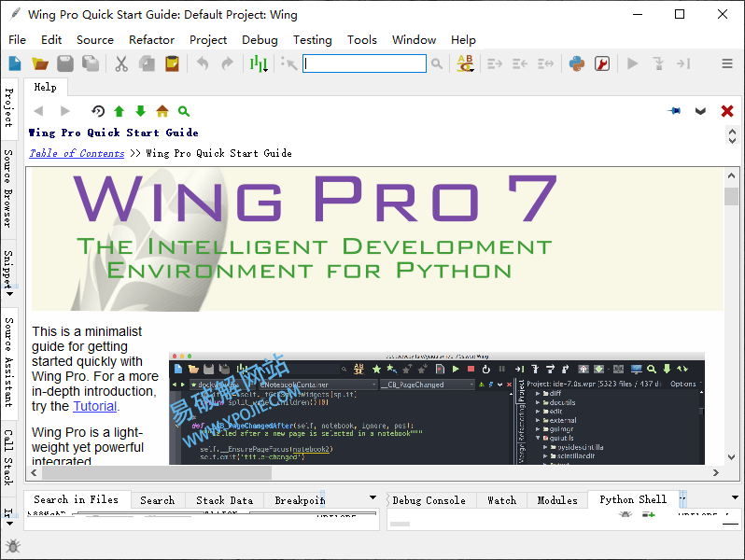Open a file with the folder icon
This screenshot has width=745, height=560.
[x=40, y=63]
